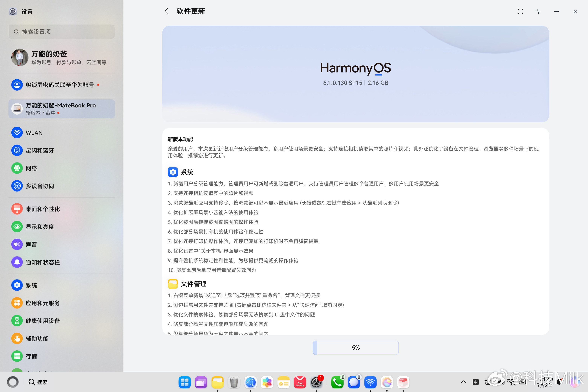Click the 5% download progress bar

coord(355,348)
